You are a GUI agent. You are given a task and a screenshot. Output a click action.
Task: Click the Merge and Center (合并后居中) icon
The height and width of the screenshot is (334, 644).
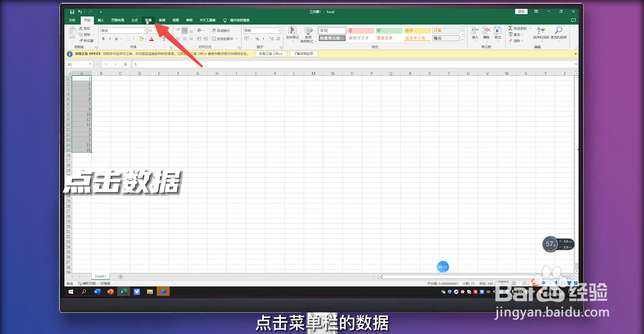coord(224,39)
